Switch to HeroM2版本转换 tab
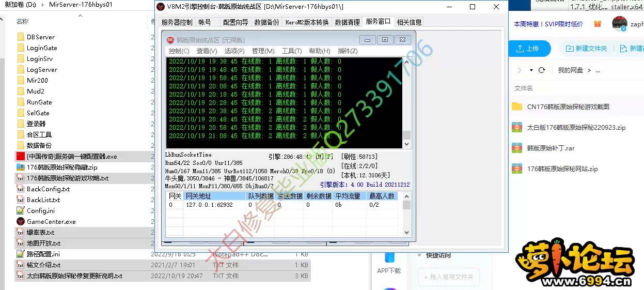 click(307, 22)
